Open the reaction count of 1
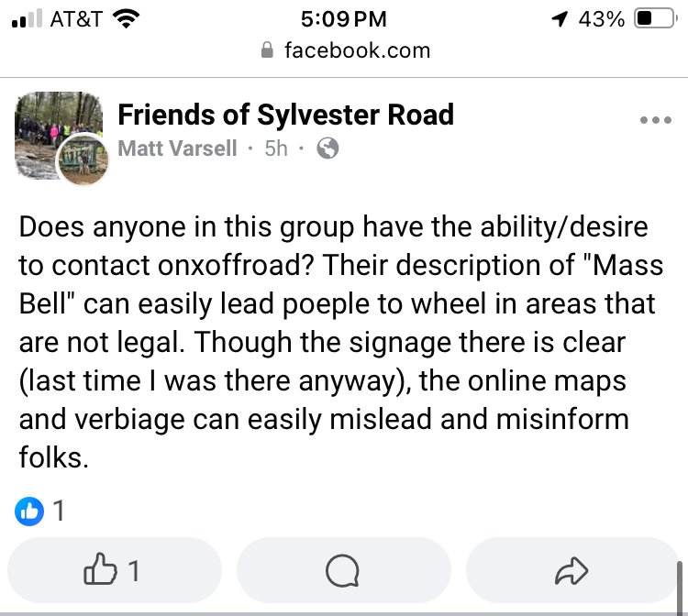This screenshot has height=616, width=688. (59, 511)
